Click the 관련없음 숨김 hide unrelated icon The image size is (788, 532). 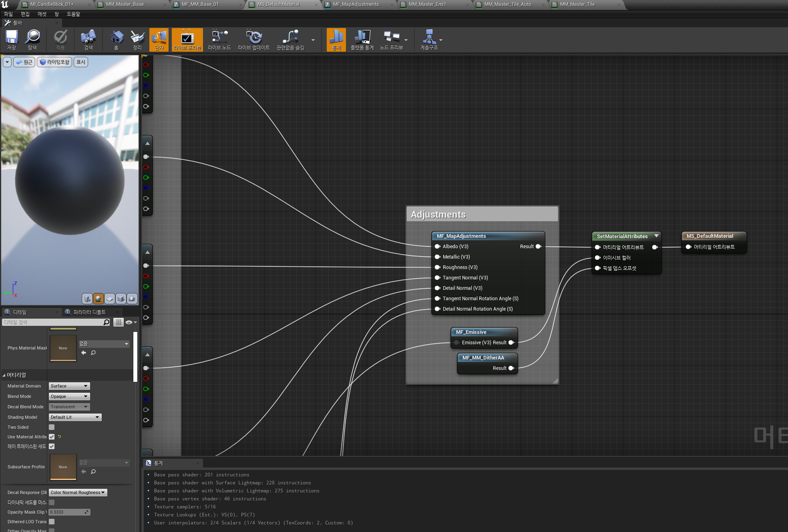click(290, 40)
